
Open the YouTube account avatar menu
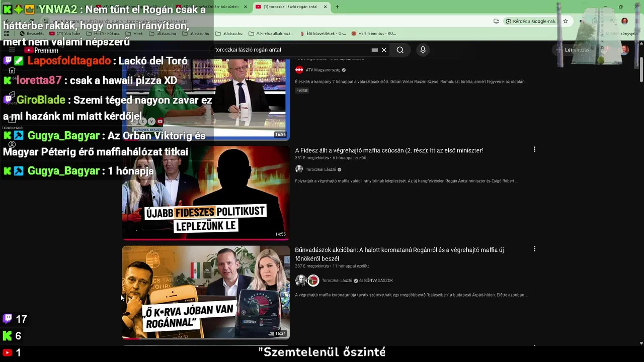[624, 50]
